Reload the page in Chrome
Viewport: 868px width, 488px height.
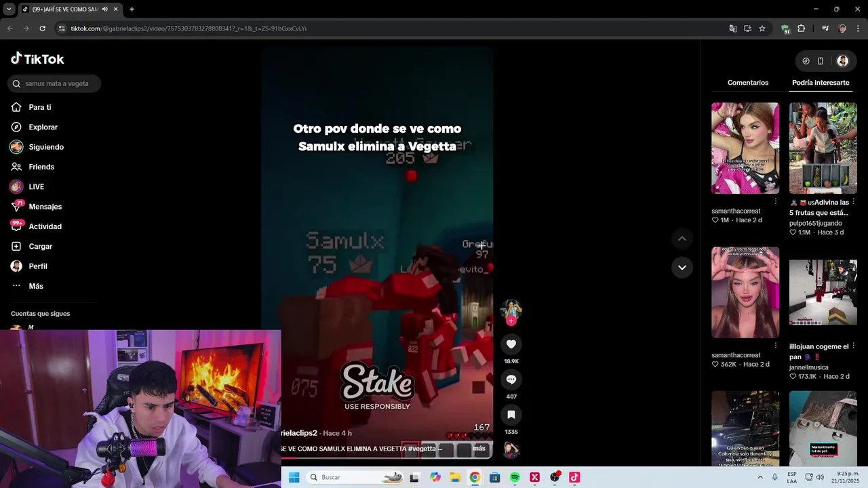42,28
